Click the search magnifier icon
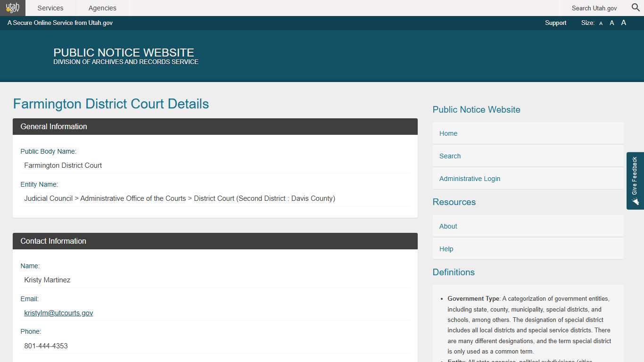 pos(635,8)
